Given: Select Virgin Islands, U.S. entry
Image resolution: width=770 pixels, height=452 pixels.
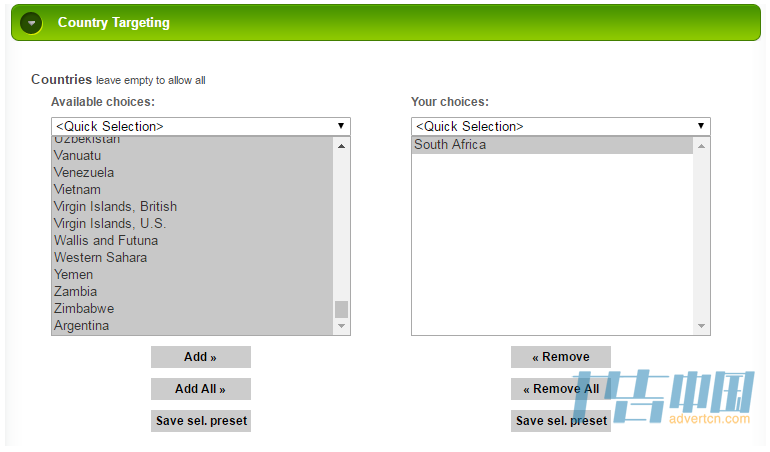Looking at the screenshot, I should 192,224.
